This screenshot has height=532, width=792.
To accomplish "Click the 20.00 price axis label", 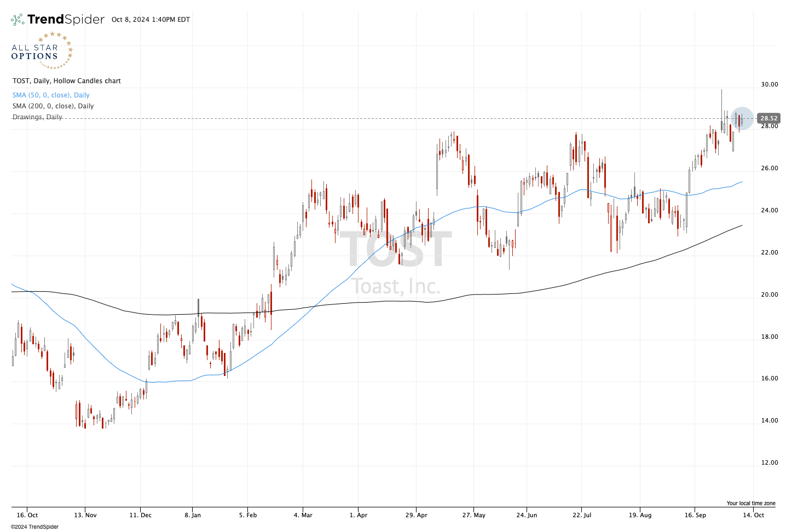I will 769,295.
